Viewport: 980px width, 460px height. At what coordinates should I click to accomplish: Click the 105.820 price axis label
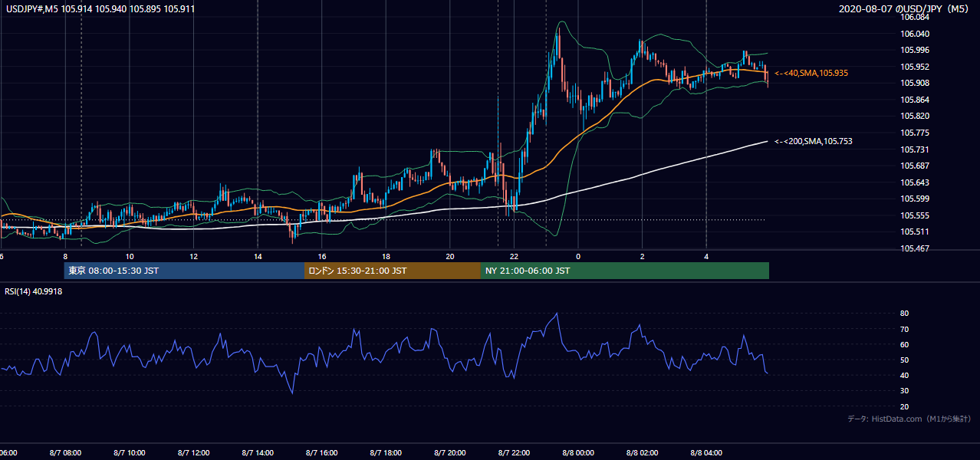point(915,116)
